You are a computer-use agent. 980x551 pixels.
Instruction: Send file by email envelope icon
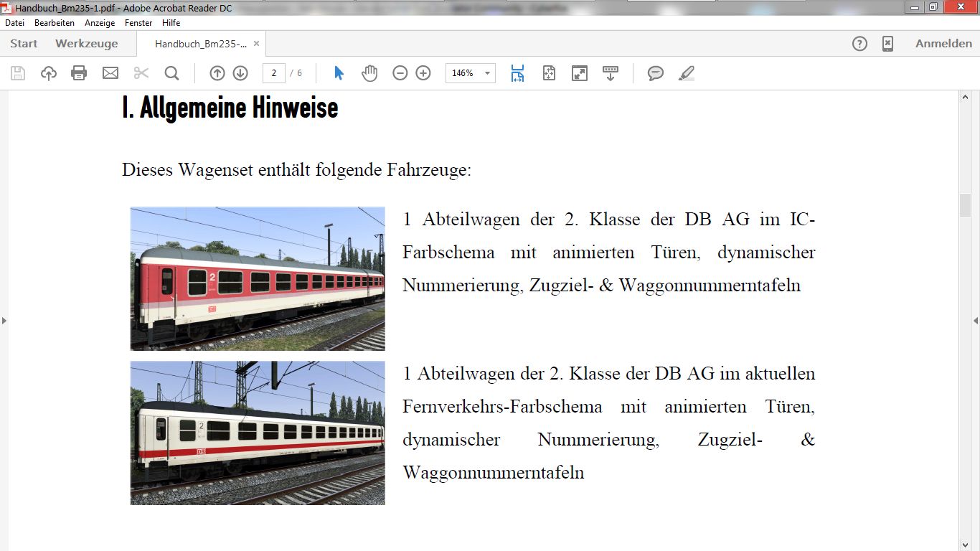coord(110,73)
